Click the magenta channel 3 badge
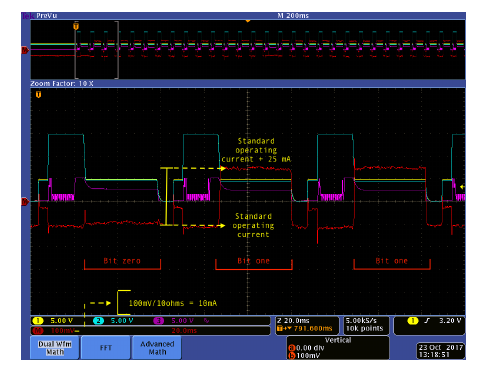Viewport: 484px width, 375px height. (x=159, y=321)
